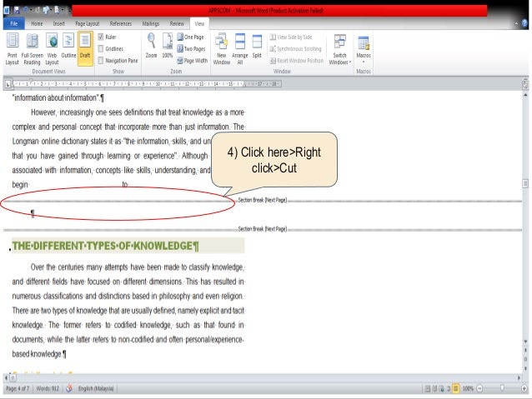The width and height of the screenshot is (532, 399).
Task: Click the vertical scrollbar thumb
Action: tap(525, 184)
